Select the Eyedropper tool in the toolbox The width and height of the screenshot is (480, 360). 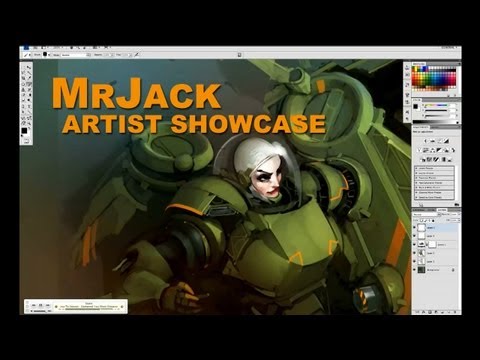point(29,78)
